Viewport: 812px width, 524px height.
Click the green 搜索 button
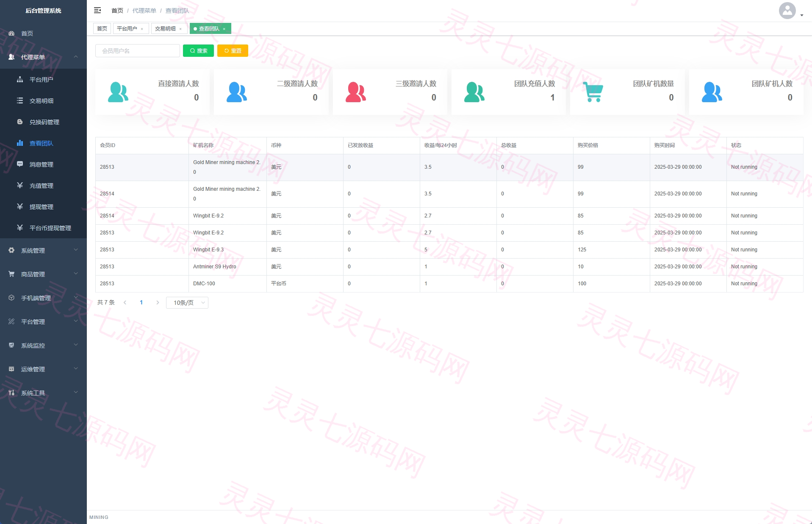click(x=198, y=50)
